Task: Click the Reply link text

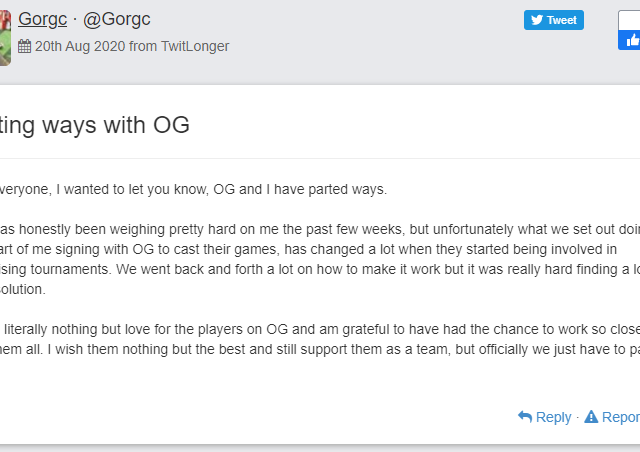Action: [553, 417]
